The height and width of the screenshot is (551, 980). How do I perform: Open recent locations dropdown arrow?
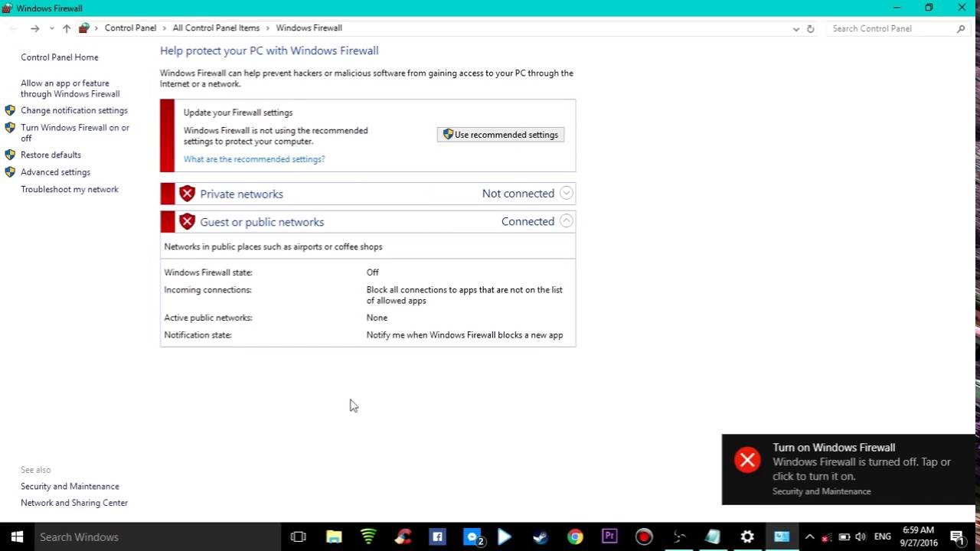[51, 28]
